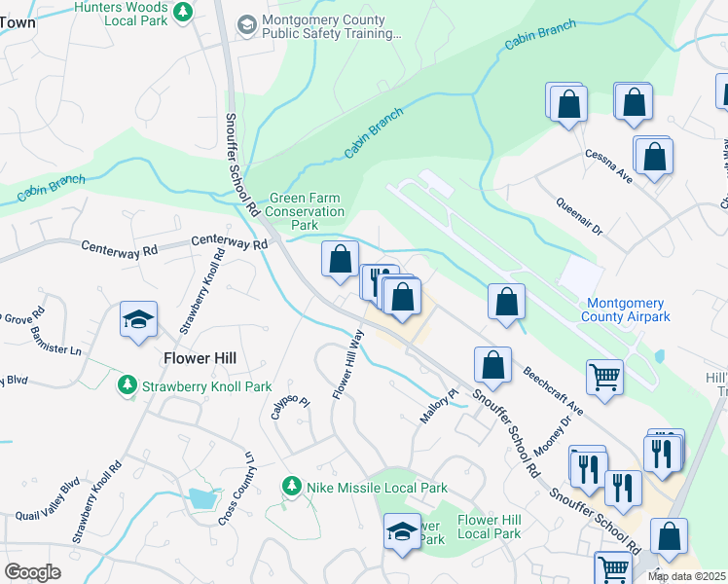Image resolution: width=728 pixels, height=584 pixels.
Task: Select the restaurant pin below Mooney Dr cluster
Action: click(624, 489)
